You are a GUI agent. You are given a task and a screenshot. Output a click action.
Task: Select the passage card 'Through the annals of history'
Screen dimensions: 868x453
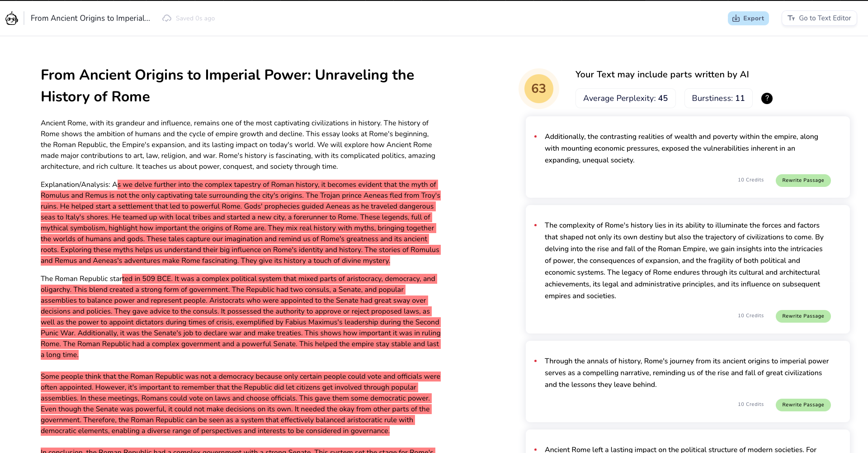pos(686,373)
